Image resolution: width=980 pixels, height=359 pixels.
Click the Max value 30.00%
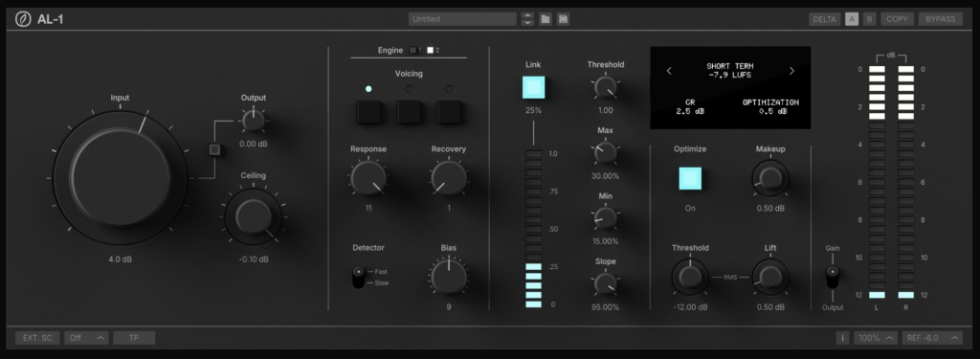(x=605, y=176)
